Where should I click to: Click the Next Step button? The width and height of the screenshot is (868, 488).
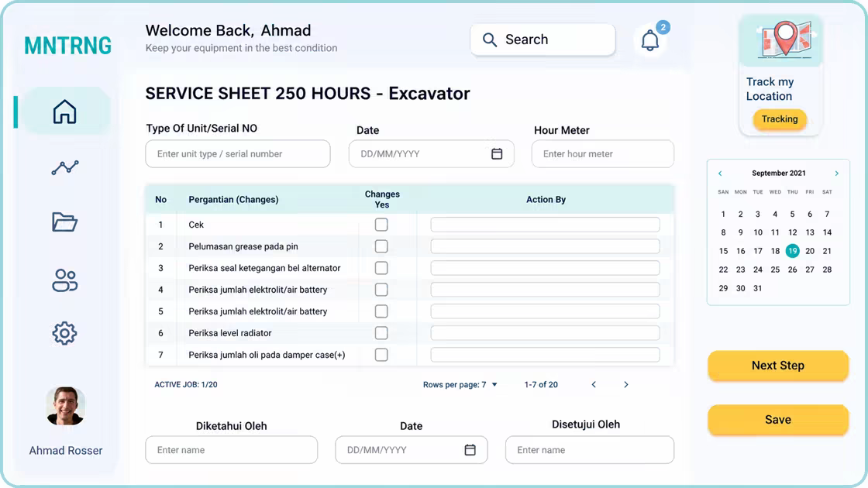pyautogui.click(x=778, y=365)
